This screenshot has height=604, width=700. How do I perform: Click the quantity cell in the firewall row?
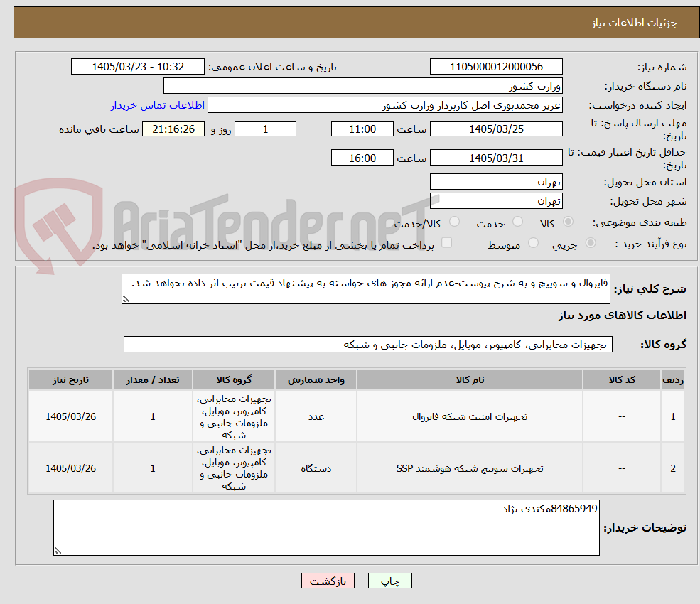tap(153, 416)
